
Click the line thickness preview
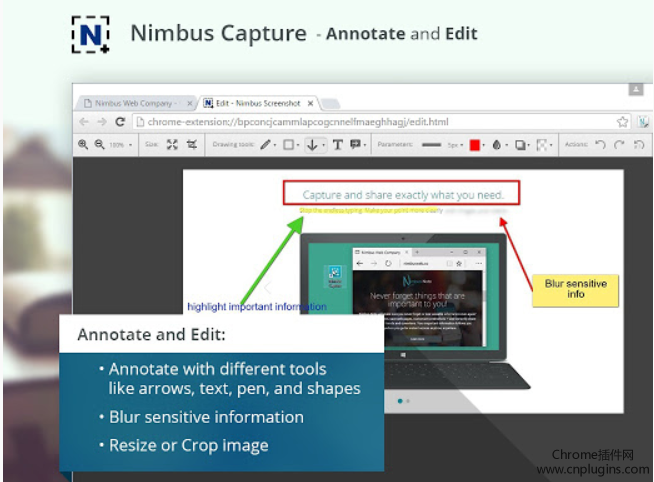431,145
